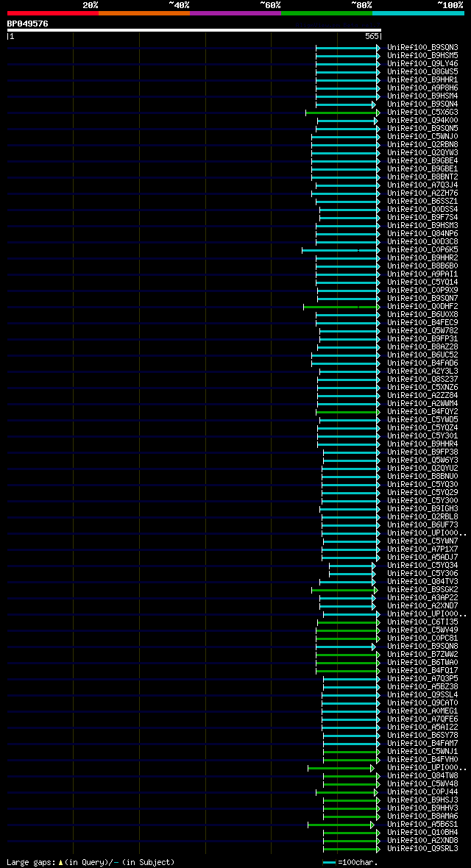Screen dimensions: 471x868
Task: Select label UniRef100_B9GBE4
Action: point(422,161)
